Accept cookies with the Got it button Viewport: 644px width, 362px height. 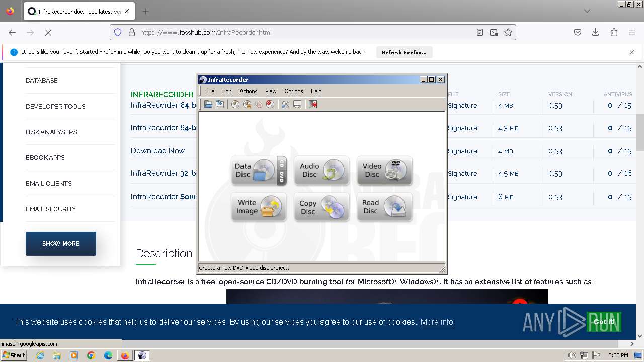click(604, 322)
